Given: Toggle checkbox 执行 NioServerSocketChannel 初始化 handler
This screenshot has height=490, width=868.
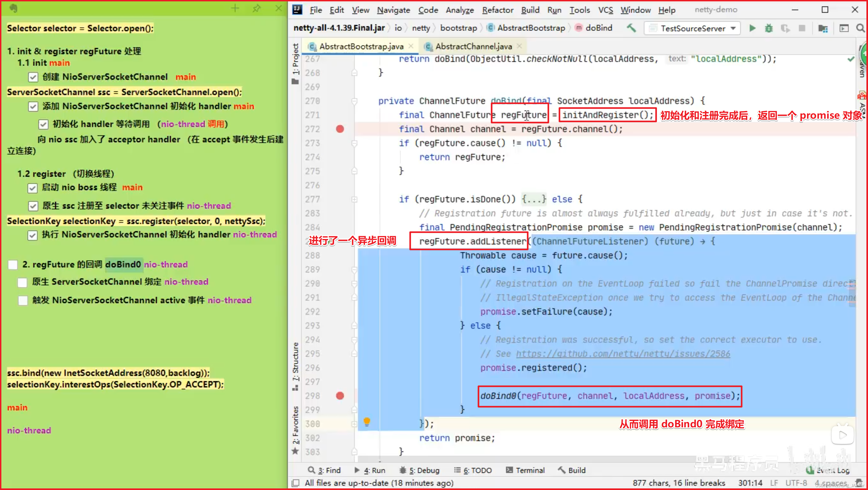Looking at the screenshot, I should point(32,235).
